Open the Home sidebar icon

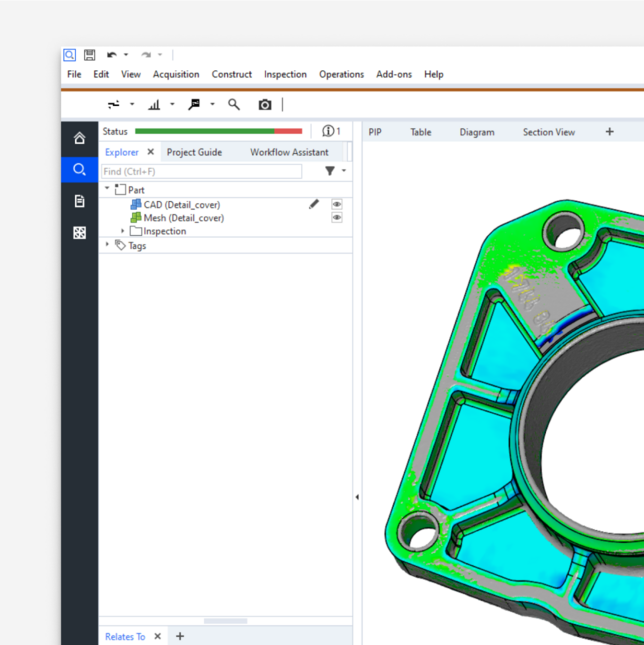[x=80, y=138]
